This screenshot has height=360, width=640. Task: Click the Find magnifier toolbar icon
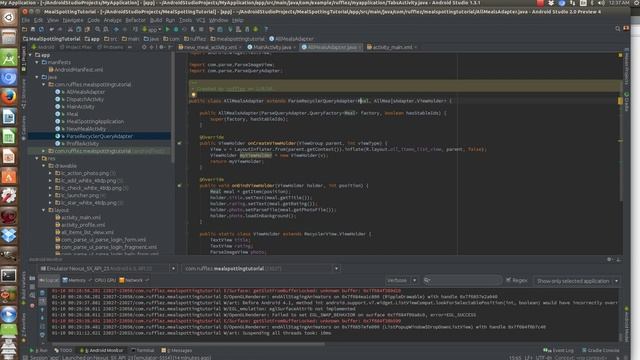tap(98, 29)
